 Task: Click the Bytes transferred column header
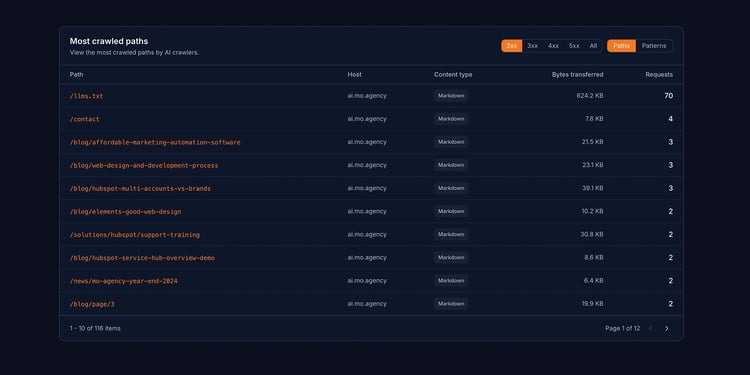[x=577, y=75]
